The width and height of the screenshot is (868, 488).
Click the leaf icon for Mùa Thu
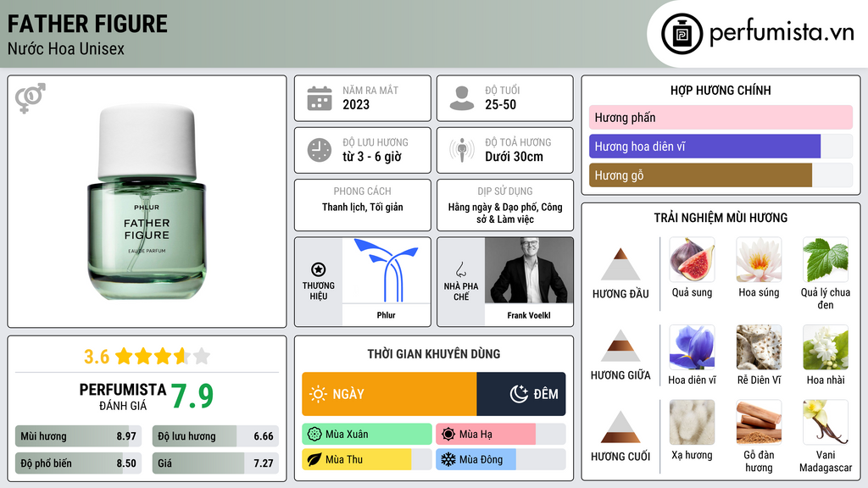pos(314,459)
